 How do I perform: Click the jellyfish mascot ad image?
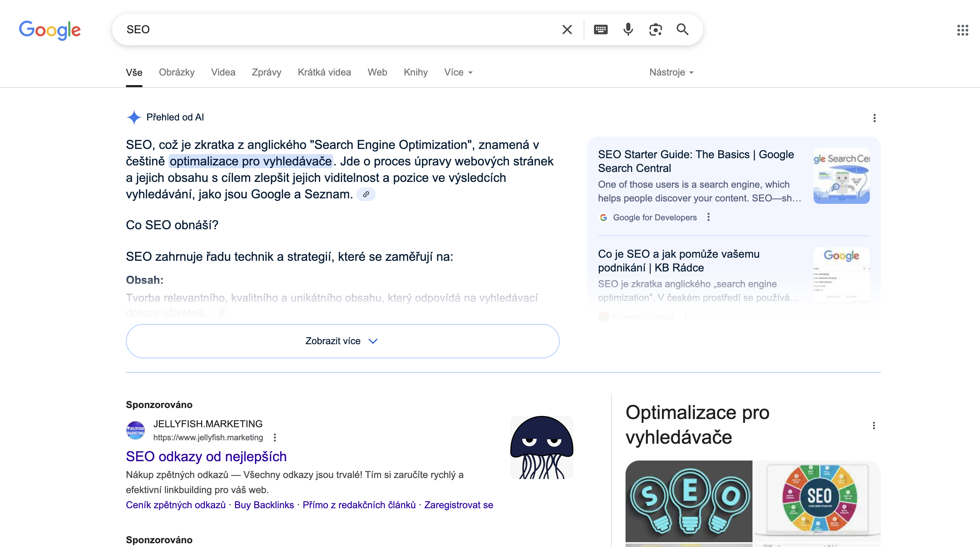point(541,447)
